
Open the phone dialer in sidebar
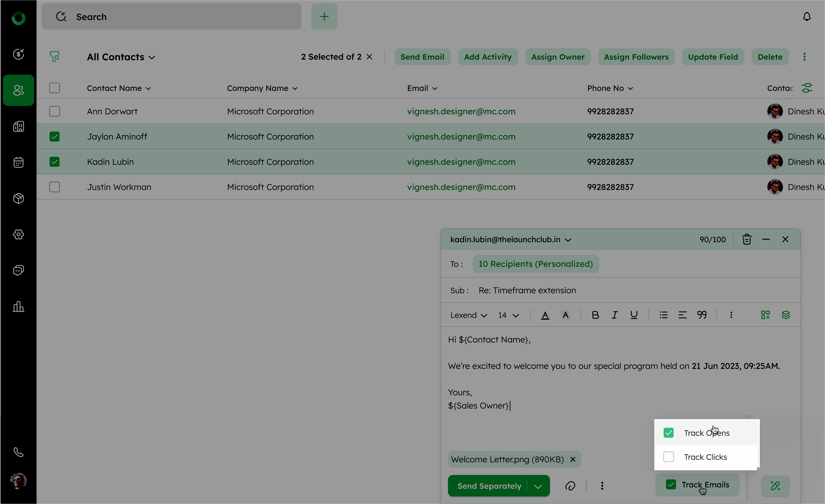18,452
